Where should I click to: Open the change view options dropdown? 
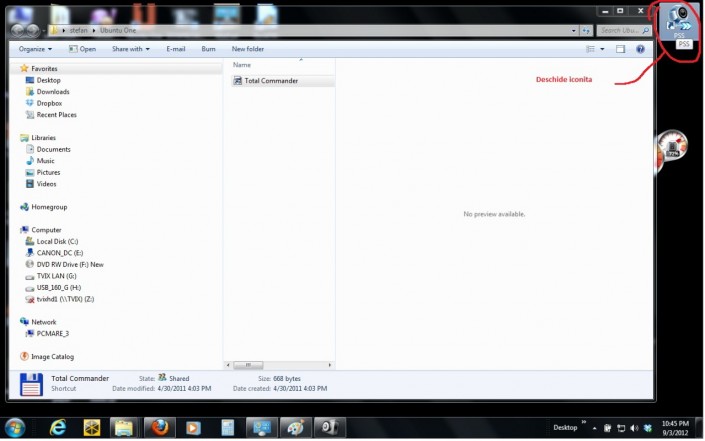click(601, 48)
